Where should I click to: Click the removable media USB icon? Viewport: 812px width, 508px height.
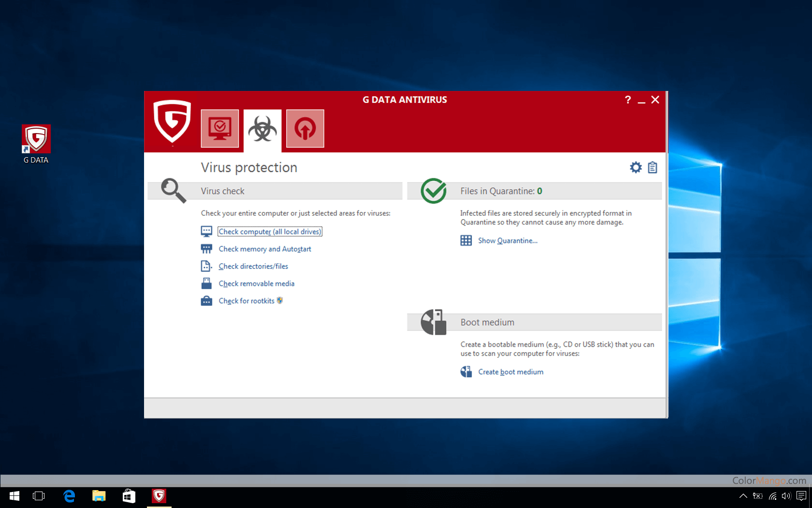[206, 284]
